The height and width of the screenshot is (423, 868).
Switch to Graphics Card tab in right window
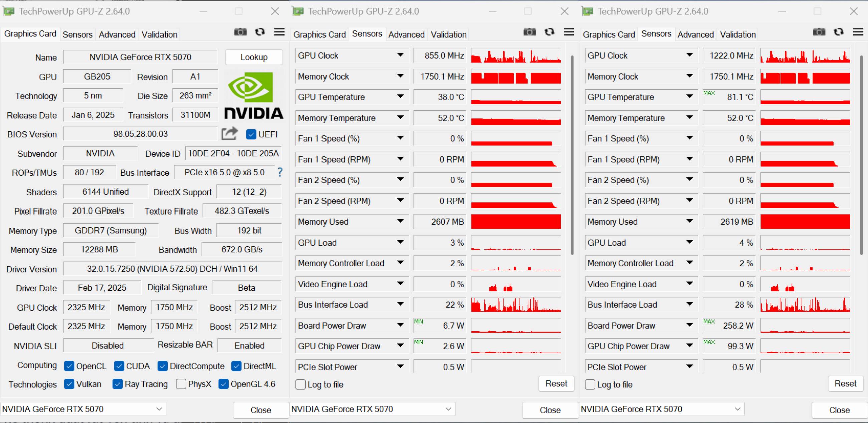[x=609, y=34]
